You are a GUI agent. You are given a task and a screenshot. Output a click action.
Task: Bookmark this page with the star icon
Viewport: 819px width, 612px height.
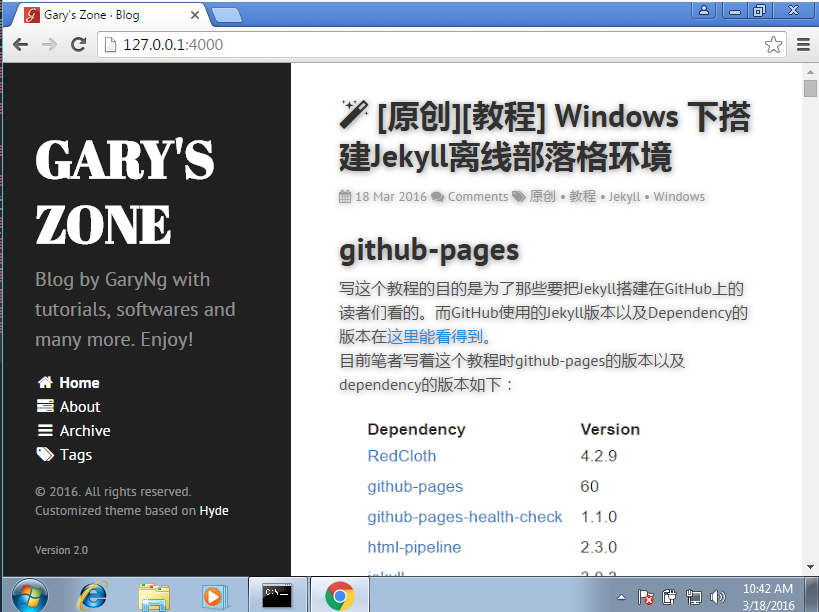(x=773, y=45)
